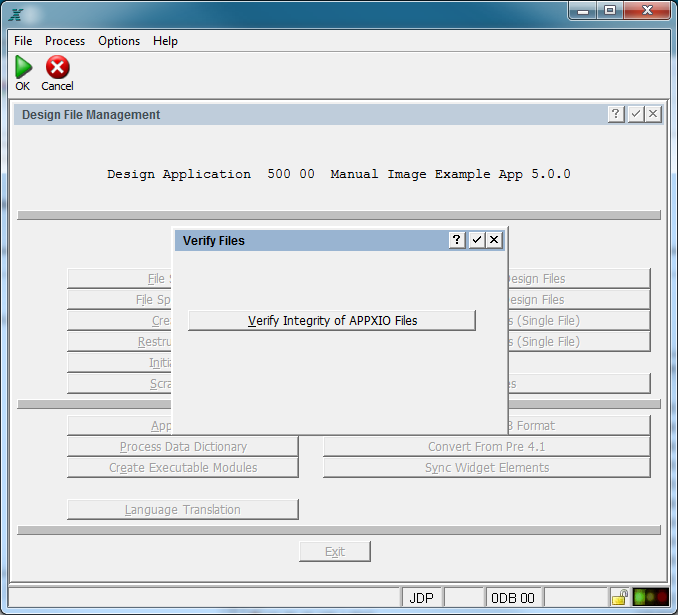Click Language Translation button
This screenshot has height=615, width=678.
click(x=183, y=509)
